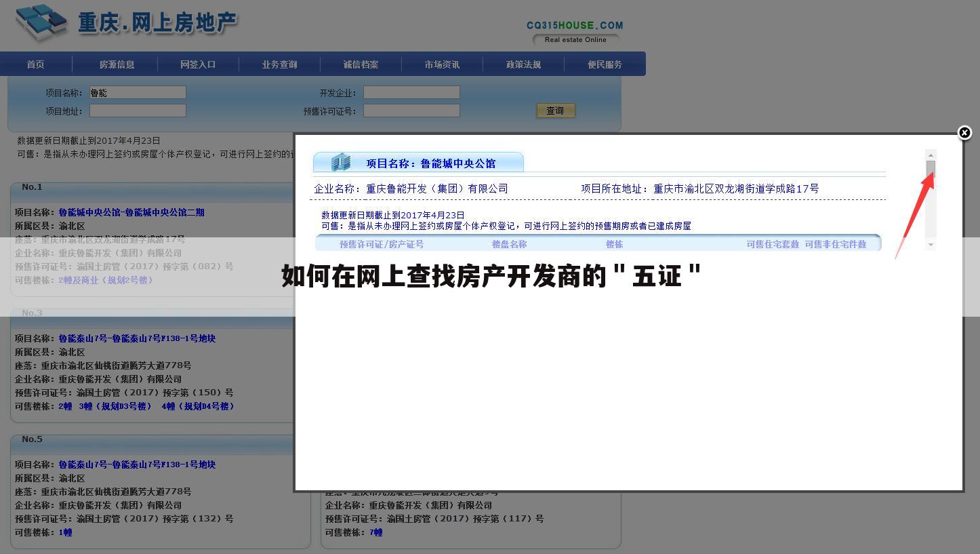Click the CQ315HOUSE.COM logo
This screenshot has width=980, height=554.
tap(575, 25)
